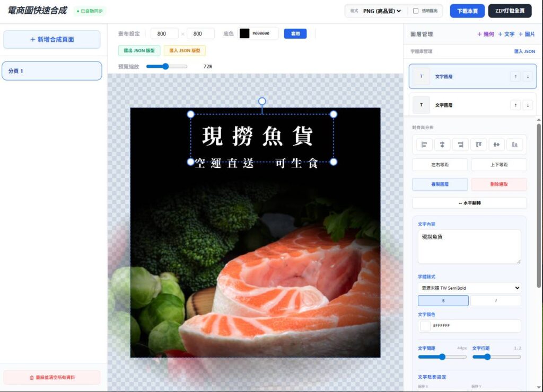Move the selected text layer up
This screenshot has width=543, height=392.
click(515, 77)
